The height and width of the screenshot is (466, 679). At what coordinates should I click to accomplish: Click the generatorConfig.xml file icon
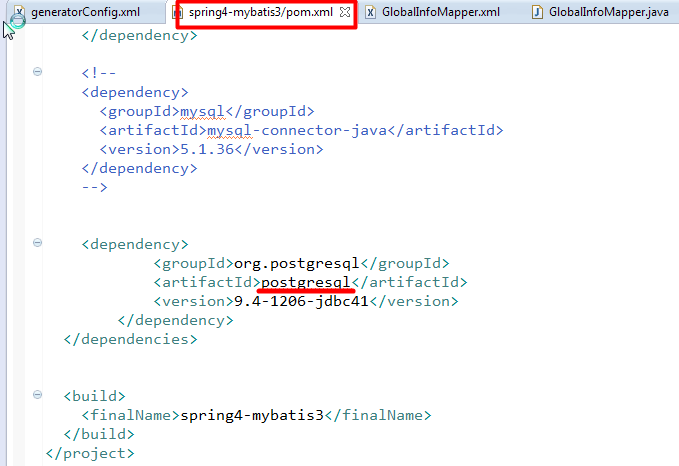click(x=18, y=12)
